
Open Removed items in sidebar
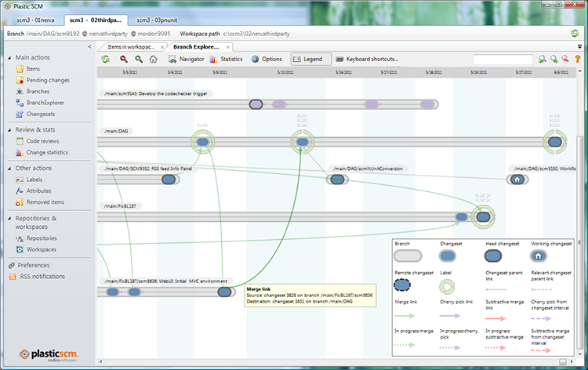pyautogui.click(x=40, y=202)
